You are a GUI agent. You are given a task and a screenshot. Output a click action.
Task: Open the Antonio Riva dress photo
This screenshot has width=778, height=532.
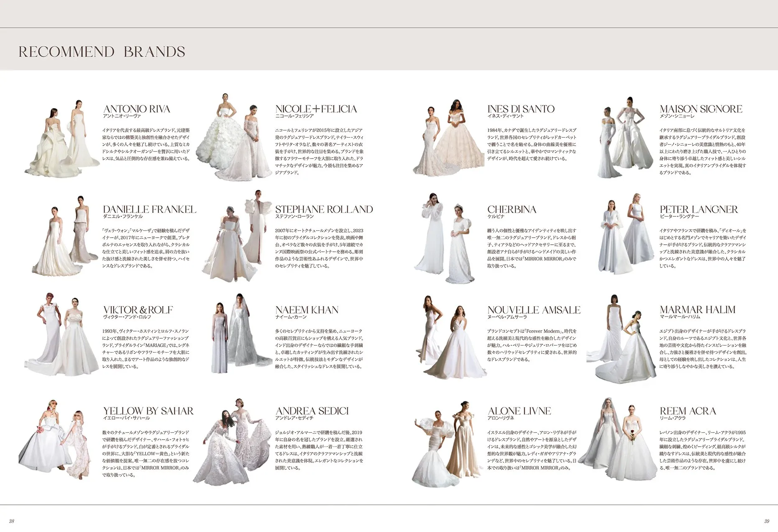tap(63, 138)
